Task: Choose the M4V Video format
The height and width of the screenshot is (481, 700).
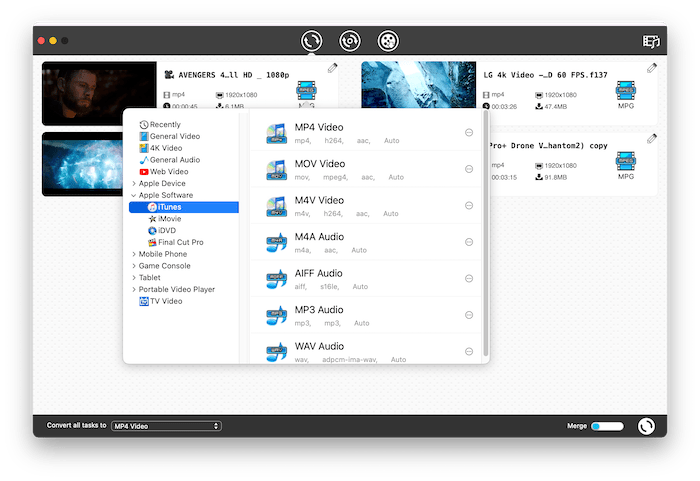Action: [318, 200]
